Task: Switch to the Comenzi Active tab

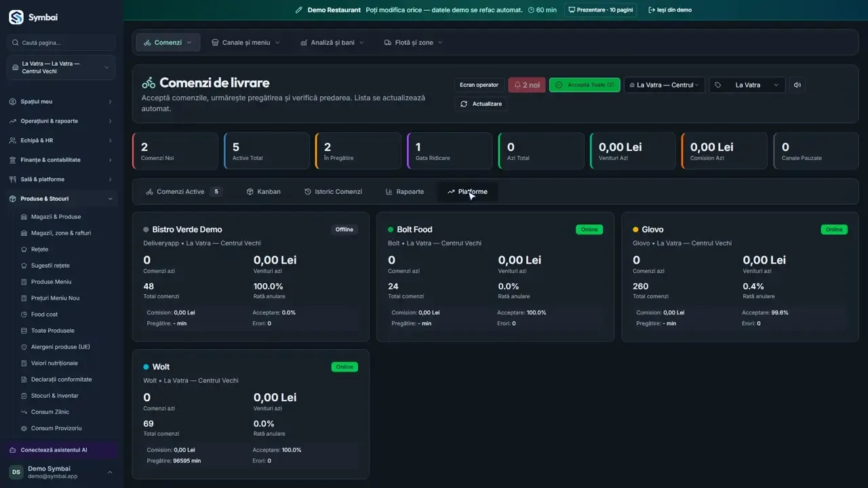Action: pyautogui.click(x=184, y=192)
